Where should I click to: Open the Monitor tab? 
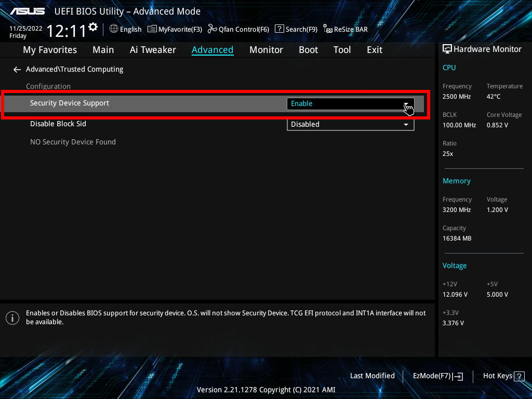click(266, 50)
